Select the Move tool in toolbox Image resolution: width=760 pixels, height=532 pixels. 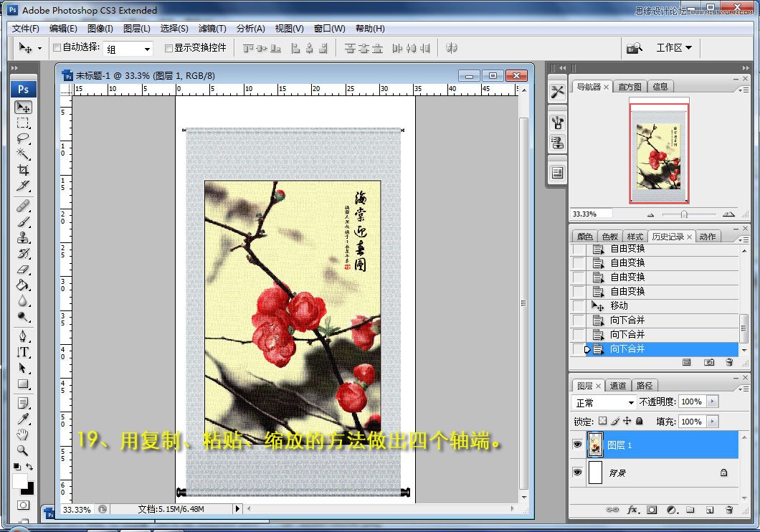coord(23,107)
